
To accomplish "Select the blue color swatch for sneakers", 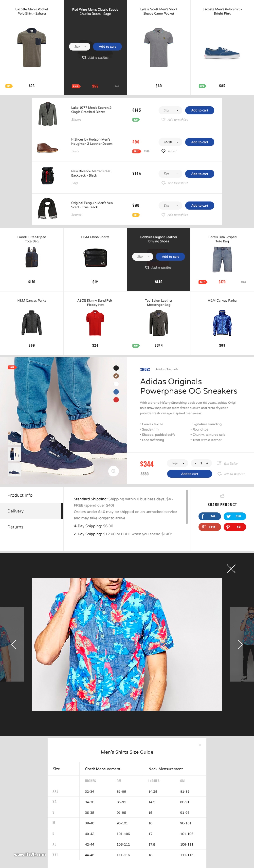I will [x=116, y=392].
